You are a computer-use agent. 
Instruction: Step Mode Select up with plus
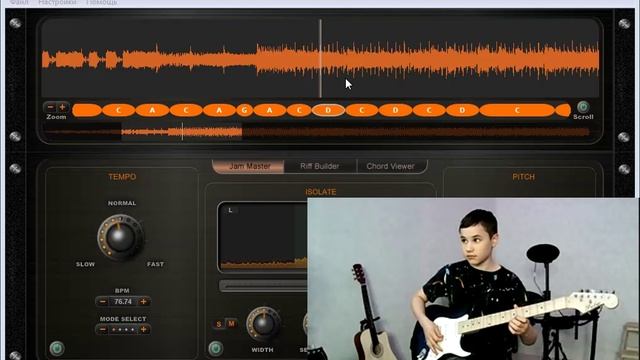tap(143, 329)
